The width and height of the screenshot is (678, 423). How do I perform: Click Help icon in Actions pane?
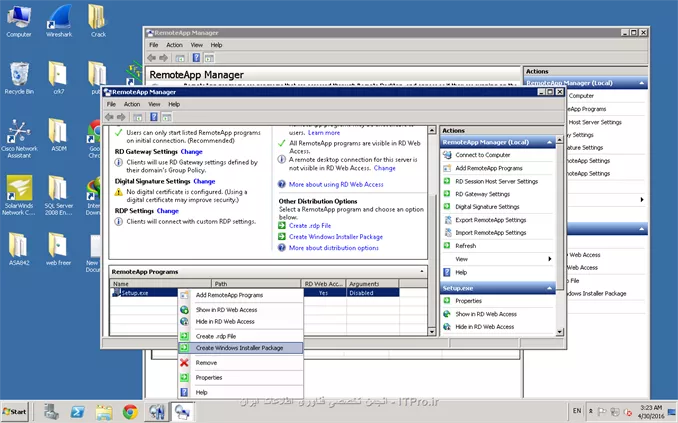[448, 272]
